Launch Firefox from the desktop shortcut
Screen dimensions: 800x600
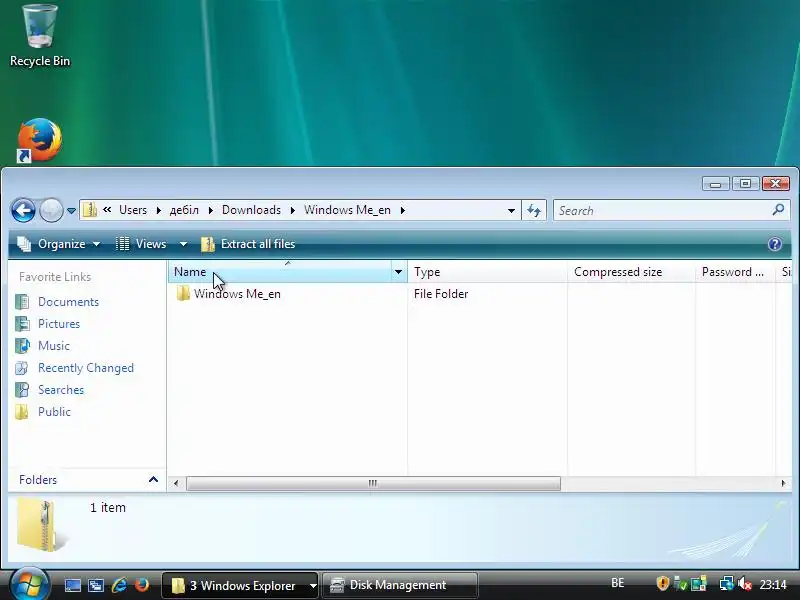[x=39, y=140]
